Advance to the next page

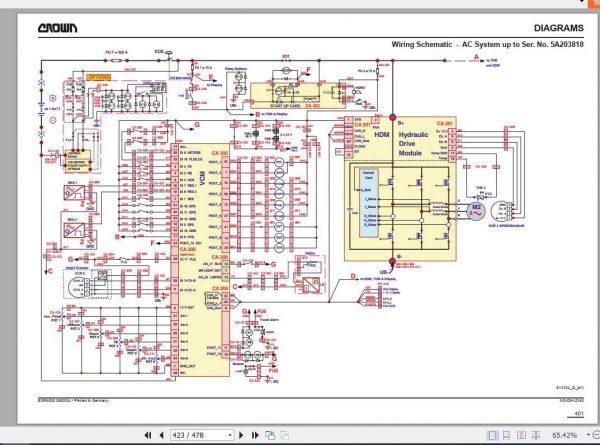241,435
